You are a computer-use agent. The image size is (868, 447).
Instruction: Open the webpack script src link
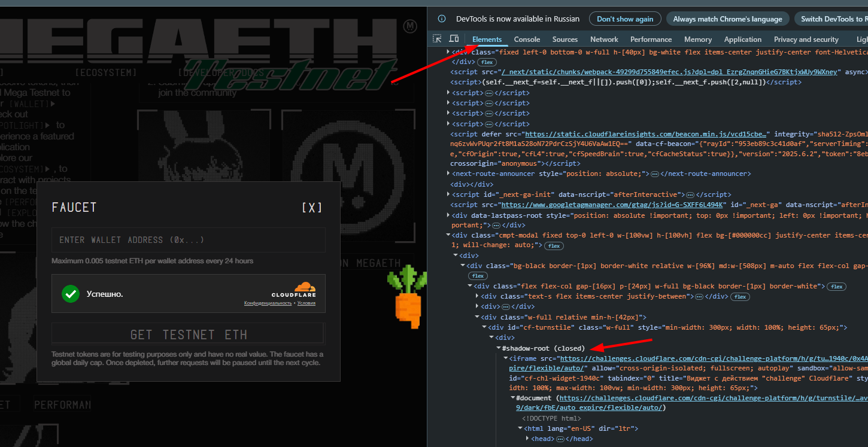click(x=669, y=72)
